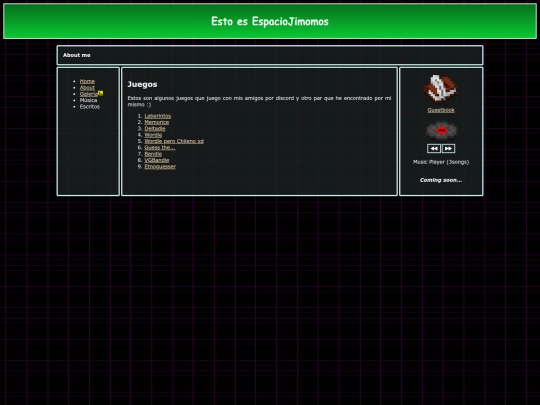Open the Guestbook link

[441, 110]
